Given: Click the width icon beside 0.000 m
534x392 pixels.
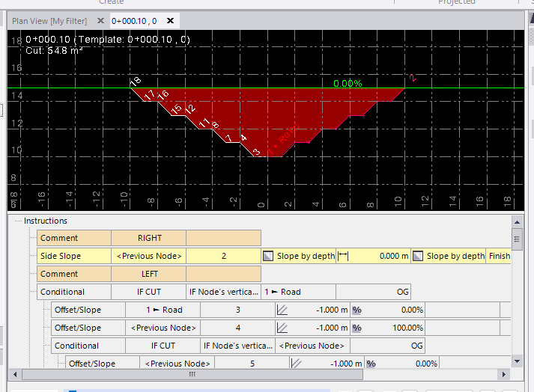Looking at the screenshot, I should (344, 256).
